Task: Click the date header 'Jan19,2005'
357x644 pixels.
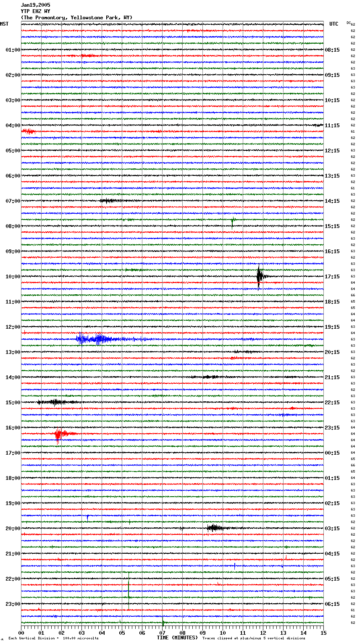Action: click(36, 5)
